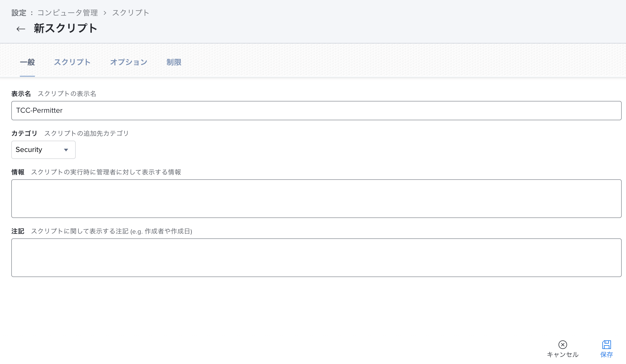Click the 情報 field label
The image size is (626, 364).
pos(18,172)
